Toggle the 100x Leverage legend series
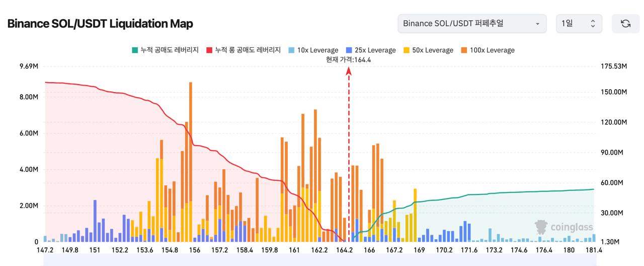Image resolution: width=644 pixels, height=266 pixels. pyautogui.click(x=488, y=50)
